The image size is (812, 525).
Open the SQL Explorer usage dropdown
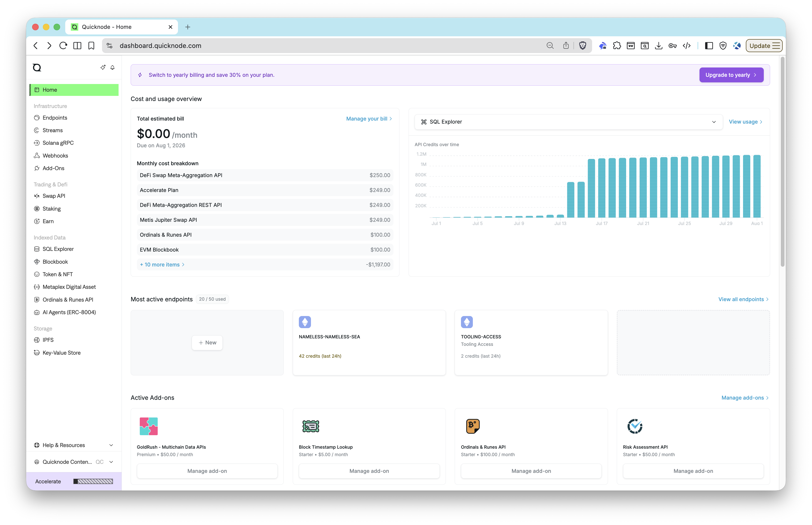click(568, 122)
